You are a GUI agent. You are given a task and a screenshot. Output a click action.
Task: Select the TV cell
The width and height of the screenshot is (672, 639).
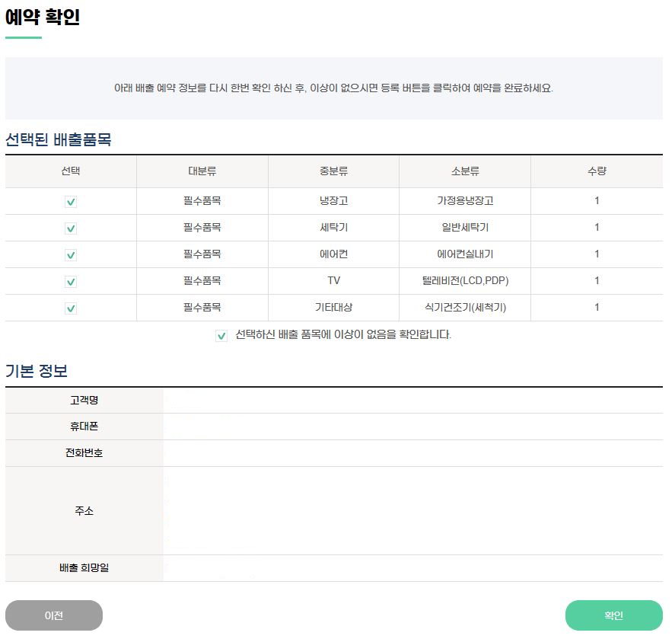point(333,280)
